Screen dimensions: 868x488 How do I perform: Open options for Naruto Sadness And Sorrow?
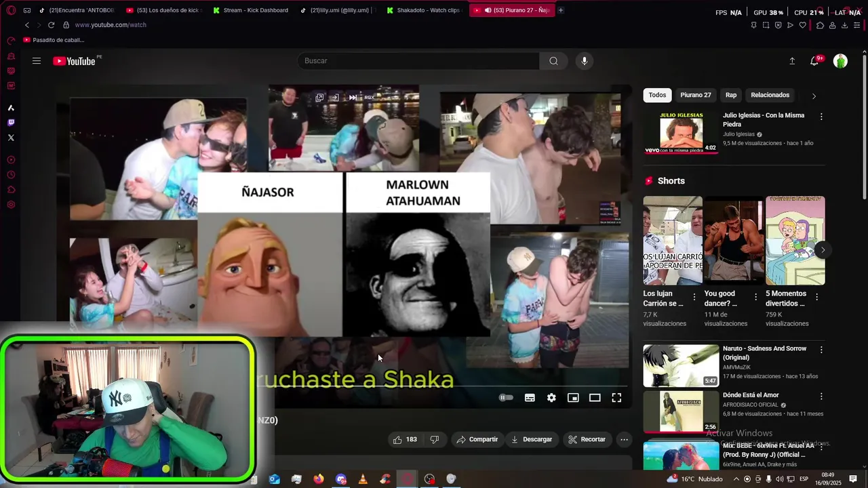[x=821, y=350]
